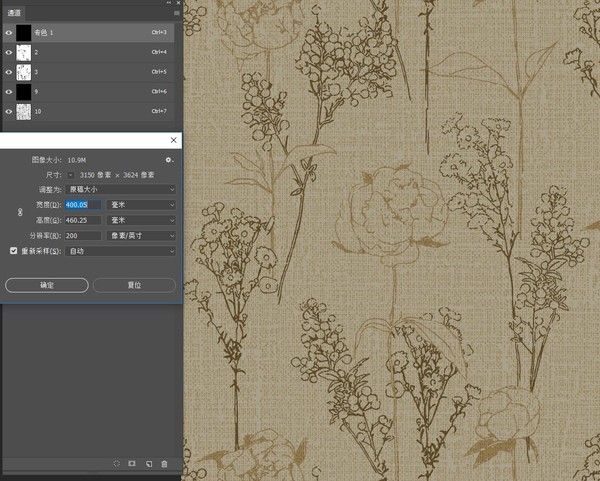This screenshot has height=481, width=600.
Task: Click the 3624 像素 dimension text
Action: coord(139,175)
